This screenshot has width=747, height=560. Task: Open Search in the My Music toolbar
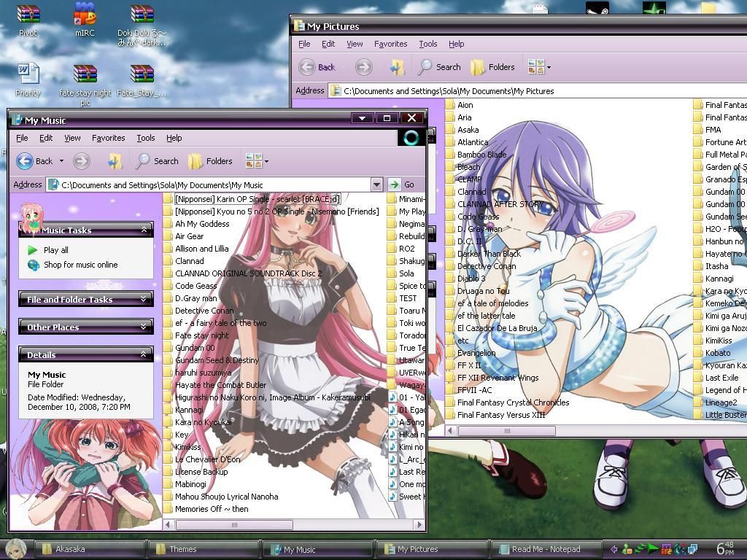click(x=158, y=161)
